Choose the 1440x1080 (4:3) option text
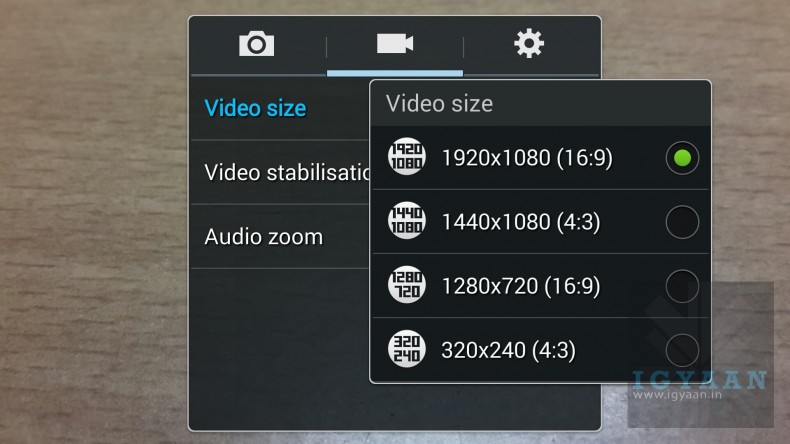The height and width of the screenshot is (444, 790). pos(521,222)
